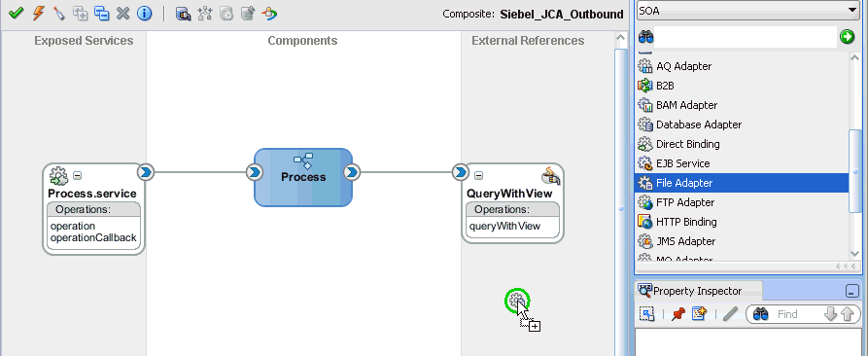This screenshot has width=868, height=356.
Task: Minimize the Property Inspector panel
Action: click(x=851, y=291)
